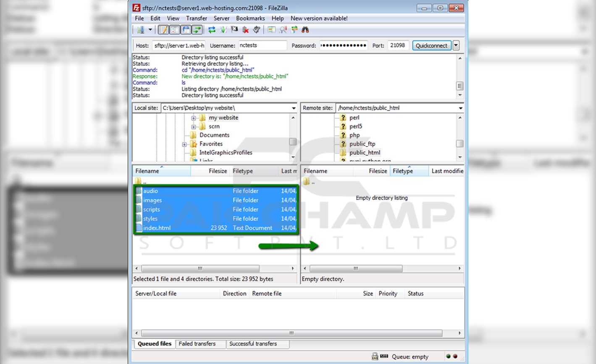Image resolution: width=596 pixels, height=364 pixels.
Task: Disconnect from server icon
Action: coord(245,30)
